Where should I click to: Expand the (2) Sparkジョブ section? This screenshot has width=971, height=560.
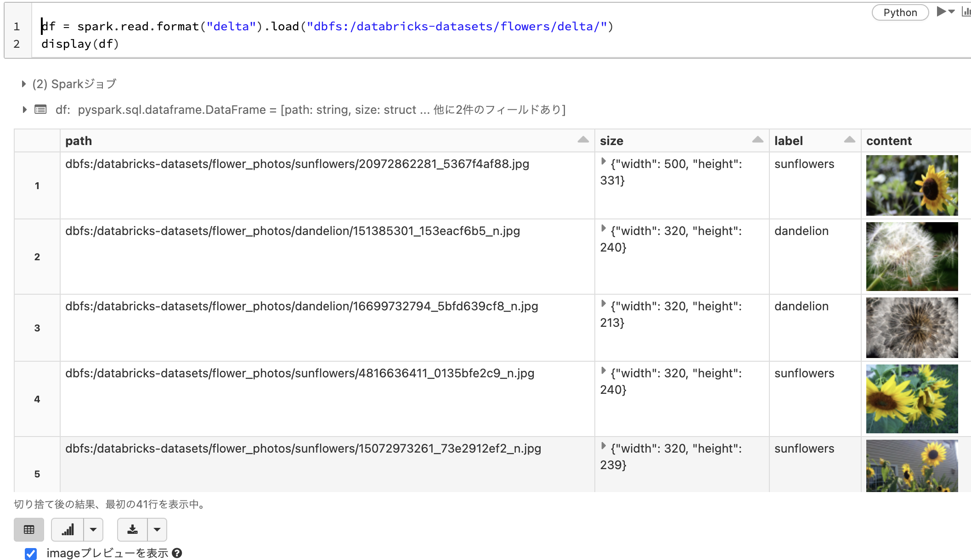click(x=23, y=84)
